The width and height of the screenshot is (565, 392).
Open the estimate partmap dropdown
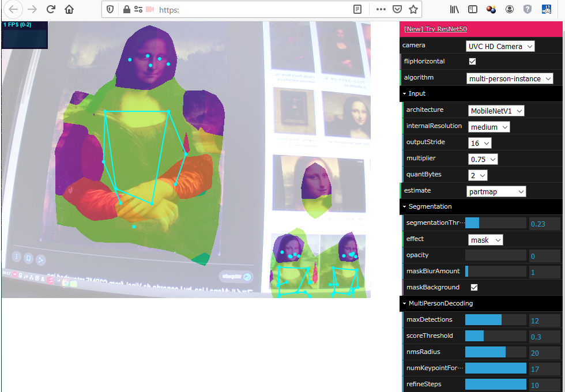click(496, 191)
